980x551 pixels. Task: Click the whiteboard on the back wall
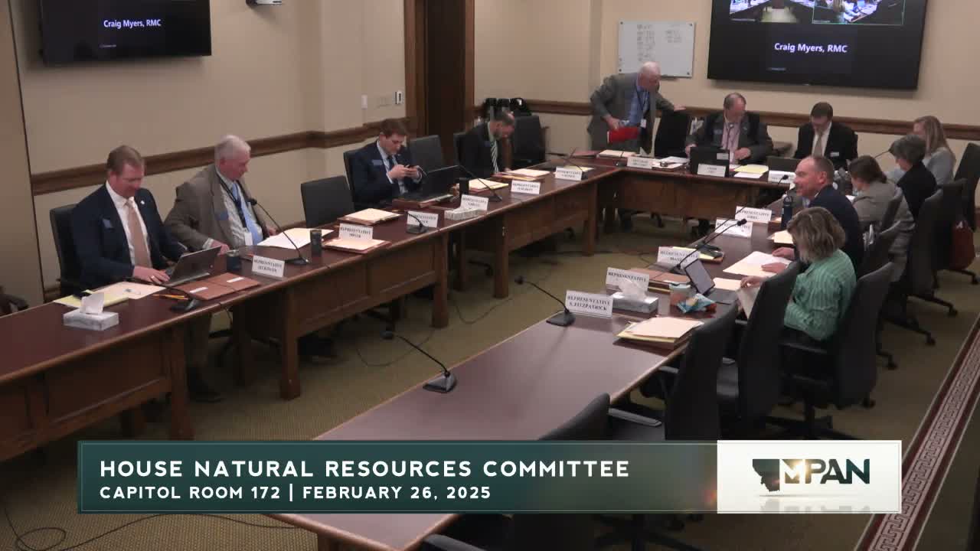pyautogui.click(x=656, y=47)
